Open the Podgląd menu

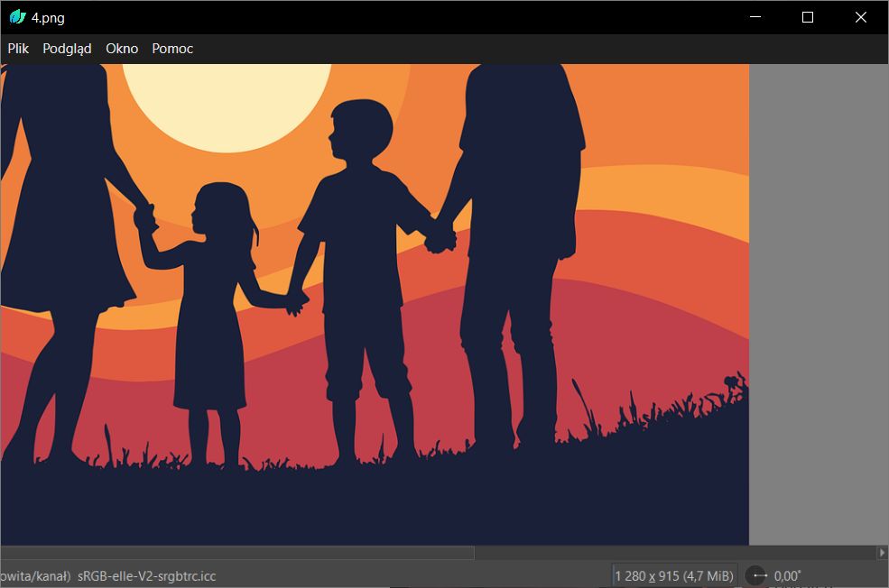point(66,49)
